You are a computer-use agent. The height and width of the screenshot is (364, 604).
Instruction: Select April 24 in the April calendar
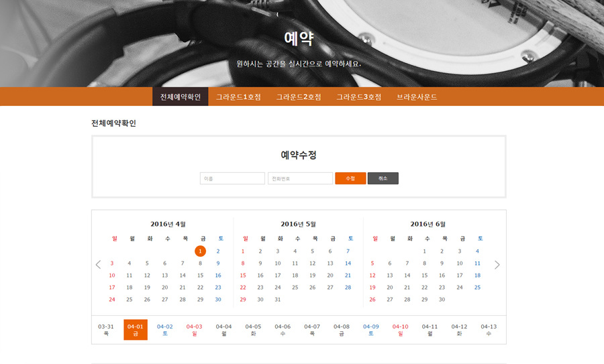(112, 300)
